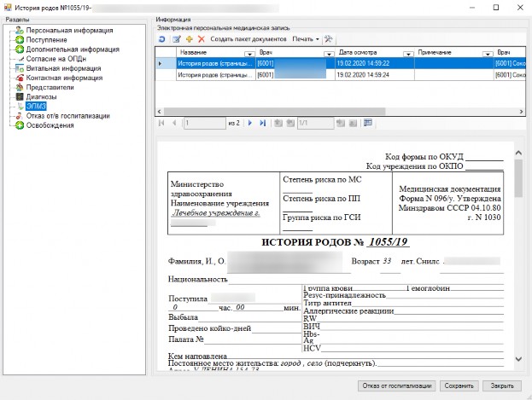
Task: Click the app icon in the title bar
Action: [x=8, y=7]
